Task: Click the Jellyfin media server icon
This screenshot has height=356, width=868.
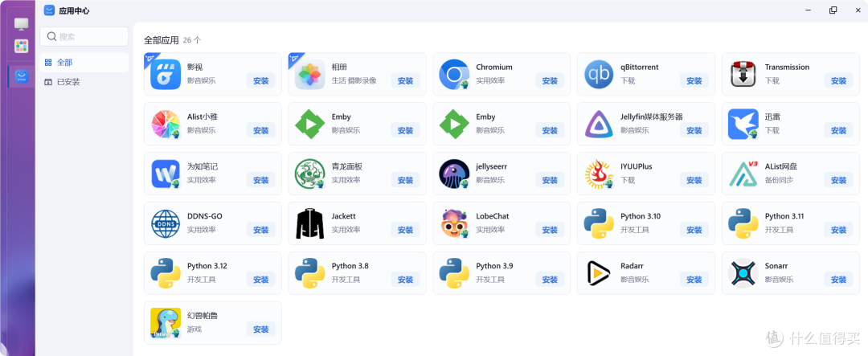Action: point(599,124)
